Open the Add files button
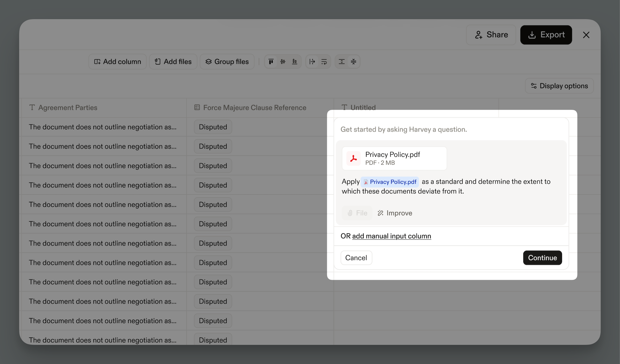 (173, 61)
